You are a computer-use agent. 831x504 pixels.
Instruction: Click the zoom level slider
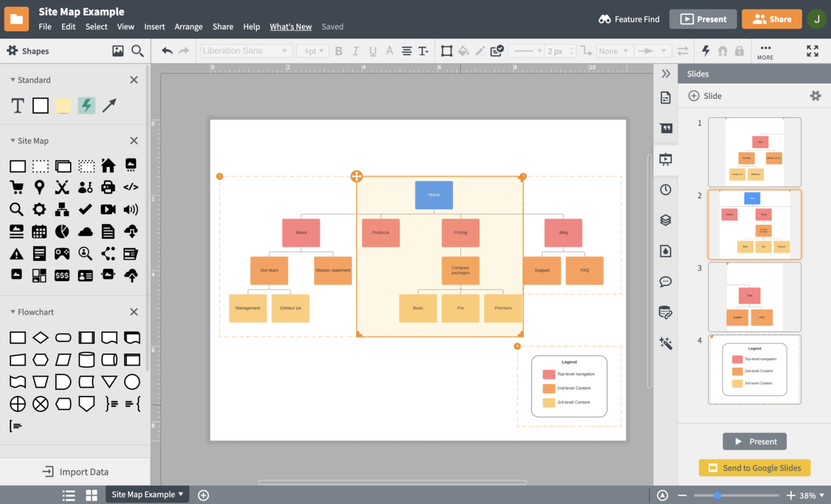pos(717,495)
